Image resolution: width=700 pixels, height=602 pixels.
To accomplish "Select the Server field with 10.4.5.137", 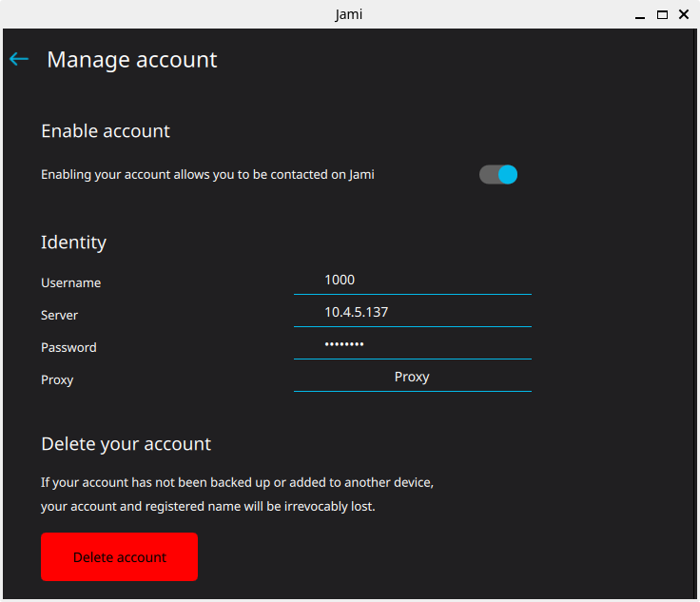I will [x=412, y=312].
